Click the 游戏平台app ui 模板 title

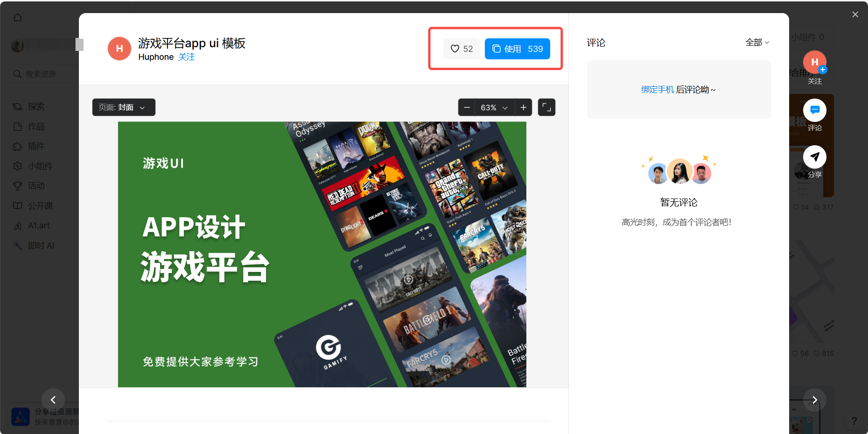coord(192,43)
